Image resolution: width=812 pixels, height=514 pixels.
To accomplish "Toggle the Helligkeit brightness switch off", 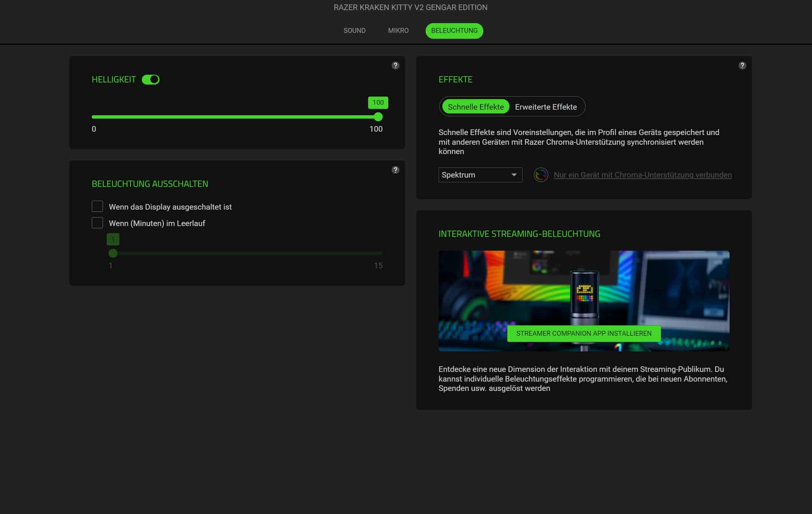I will 151,79.
